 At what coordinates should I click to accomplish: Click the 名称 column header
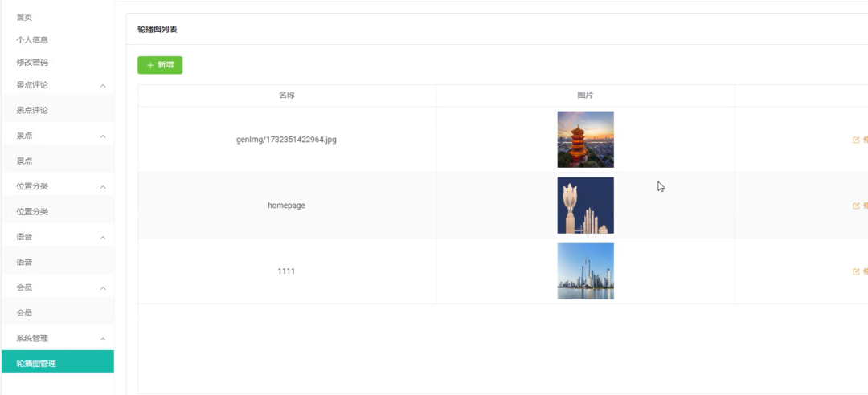click(x=286, y=96)
